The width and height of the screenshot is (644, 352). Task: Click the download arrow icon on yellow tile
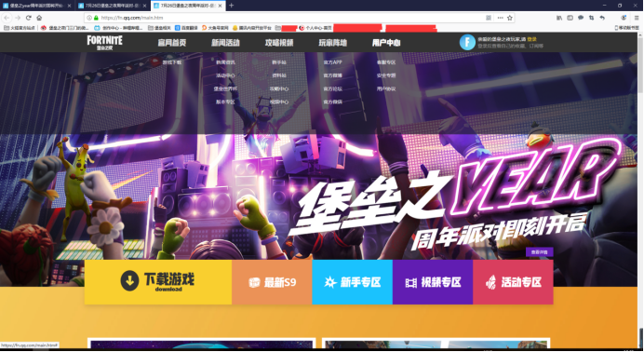[x=129, y=280]
